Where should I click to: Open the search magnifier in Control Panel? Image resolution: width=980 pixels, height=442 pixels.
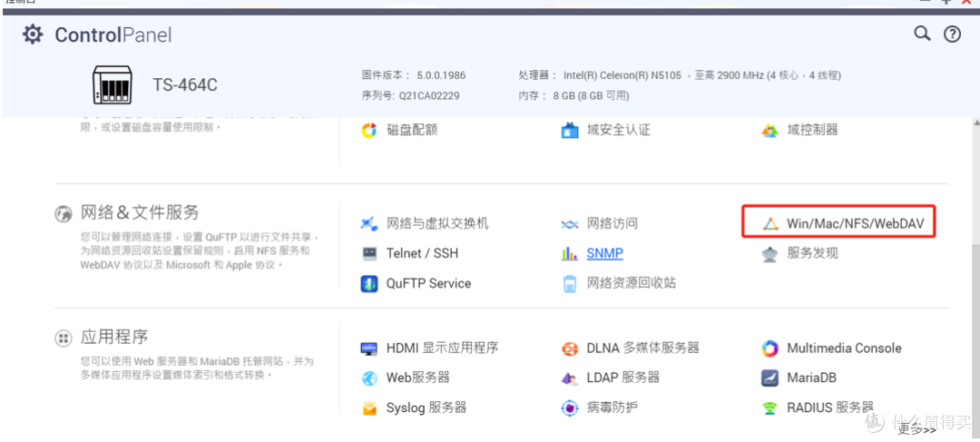tap(922, 34)
